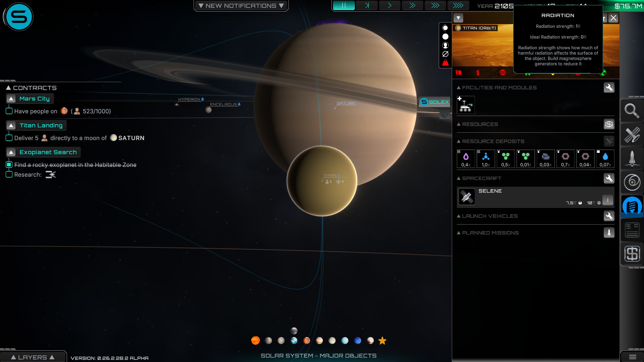Open the satellite dish sidebar panel
Viewport: 644px width, 362px height.
point(632,135)
